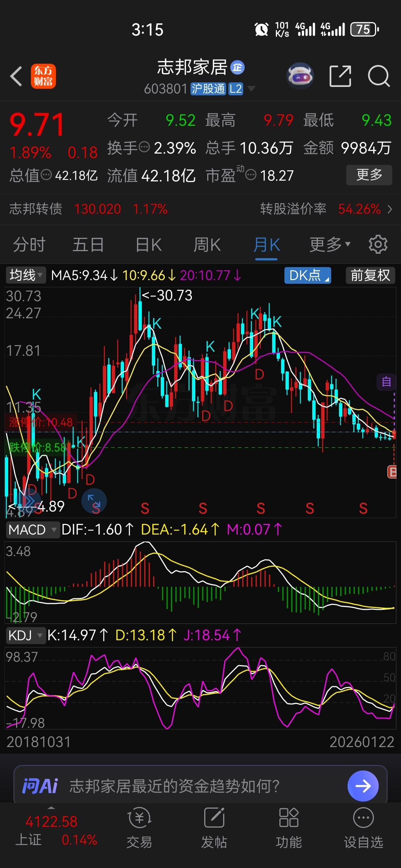
Task: Tap 设自选 add to watchlist icon
Action: coord(363,829)
